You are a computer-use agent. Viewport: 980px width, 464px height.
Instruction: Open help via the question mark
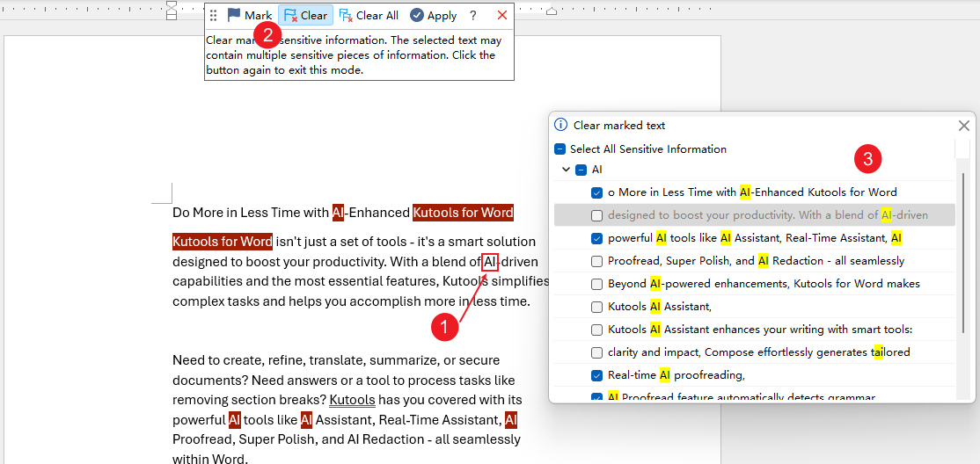pyautogui.click(x=473, y=16)
